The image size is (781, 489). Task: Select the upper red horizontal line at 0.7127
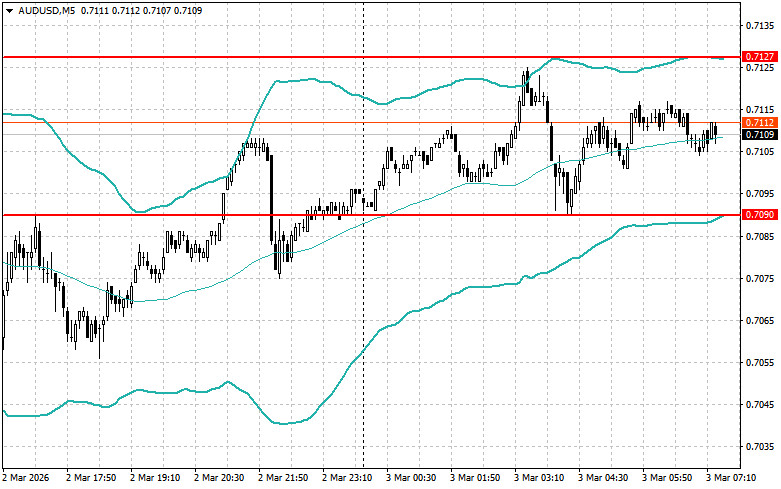(x=371, y=57)
